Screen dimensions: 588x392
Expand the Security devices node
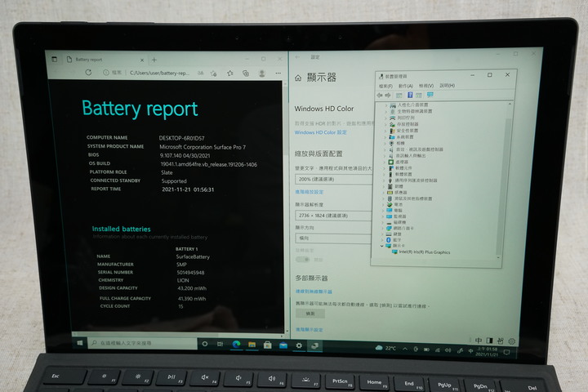pos(385,131)
